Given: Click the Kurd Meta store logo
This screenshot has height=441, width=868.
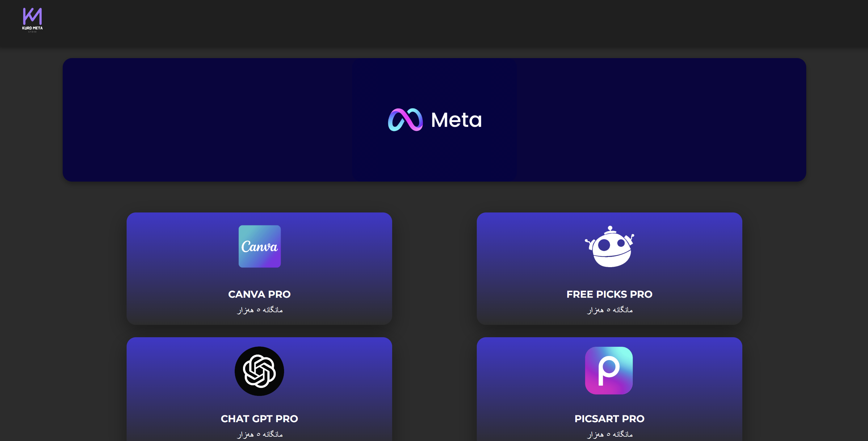Looking at the screenshot, I should point(32,20).
